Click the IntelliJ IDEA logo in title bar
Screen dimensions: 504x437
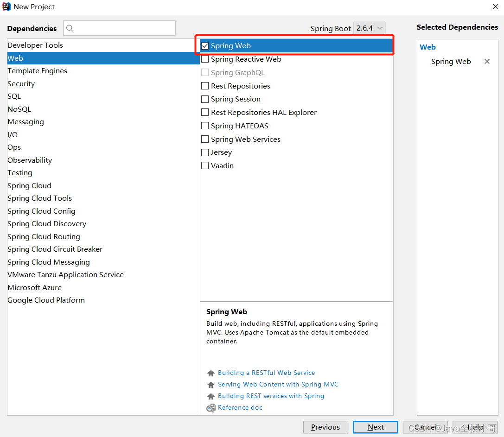click(6, 6)
